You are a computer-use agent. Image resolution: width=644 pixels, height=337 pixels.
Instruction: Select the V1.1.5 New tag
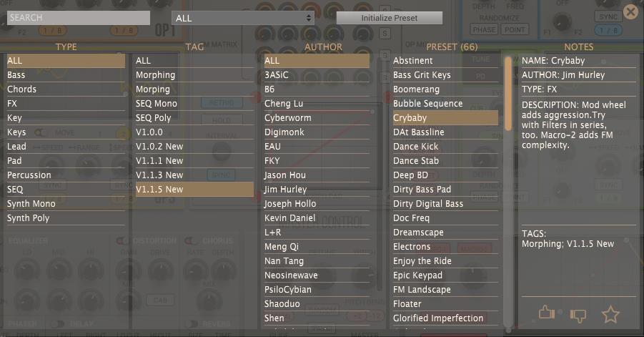pyautogui.click(x=194, y=190)
